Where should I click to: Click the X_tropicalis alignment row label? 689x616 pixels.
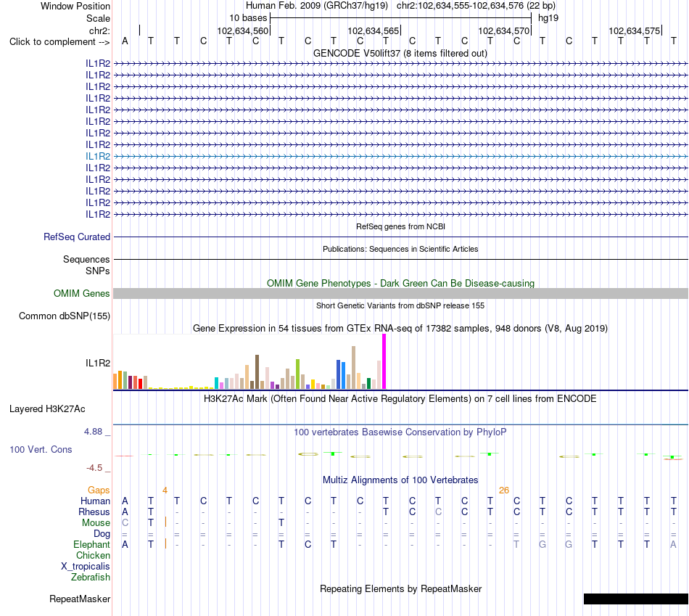pos(86,567)
